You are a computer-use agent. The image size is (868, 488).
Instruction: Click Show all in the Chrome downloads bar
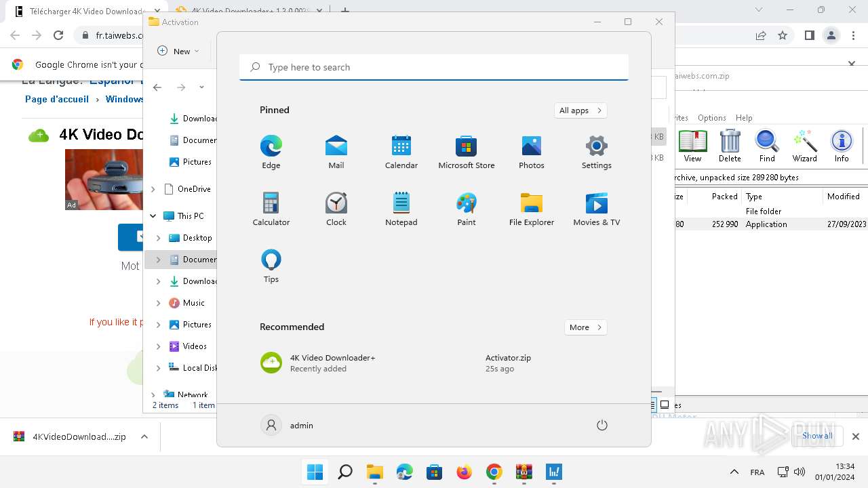point(817,436)
